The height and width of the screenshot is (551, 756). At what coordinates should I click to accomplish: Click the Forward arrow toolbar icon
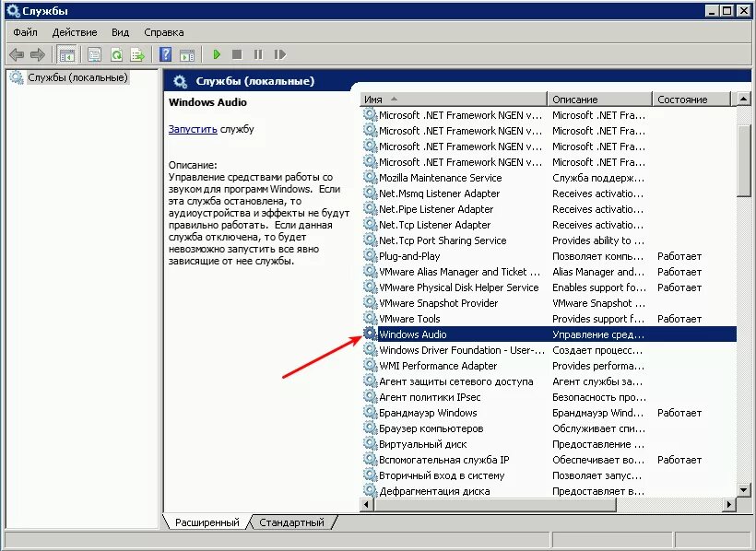[37, 54]
